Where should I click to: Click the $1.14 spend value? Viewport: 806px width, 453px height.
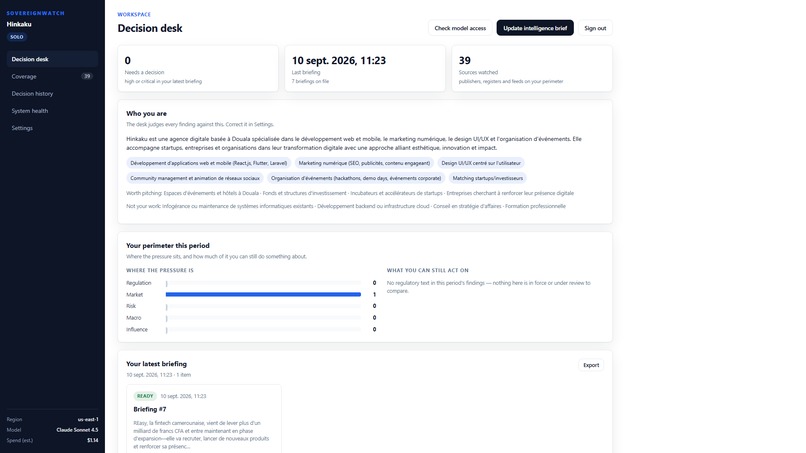[93, 440]
